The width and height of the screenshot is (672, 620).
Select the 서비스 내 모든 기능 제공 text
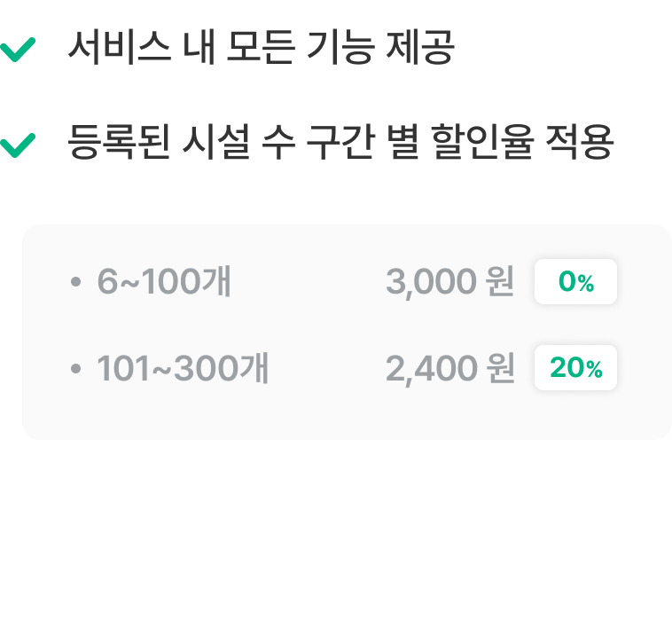pyautogui.click(x=261, y=48)
